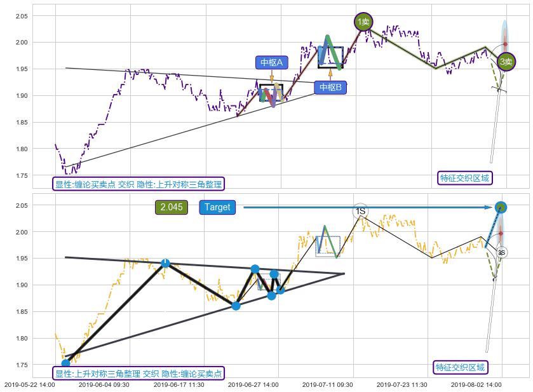
Task: Click 特征交织区域 label in upper chart
Action: point(466,178)
